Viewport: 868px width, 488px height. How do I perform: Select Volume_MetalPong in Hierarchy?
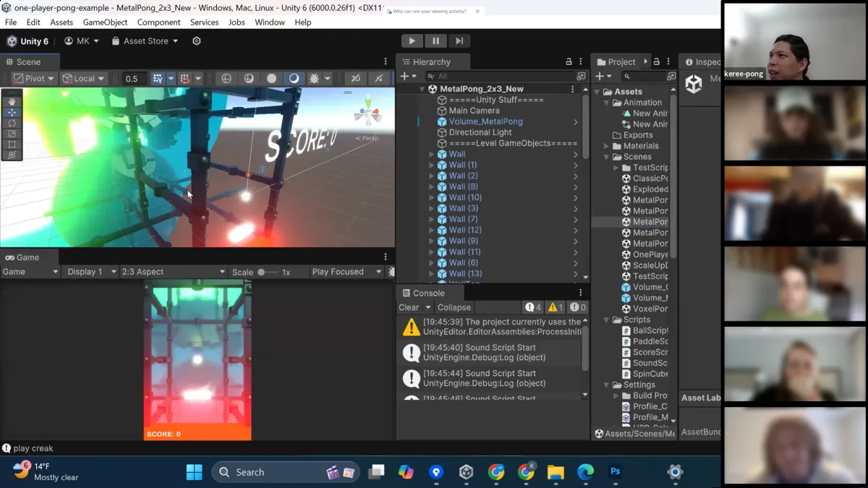(485, 121)
